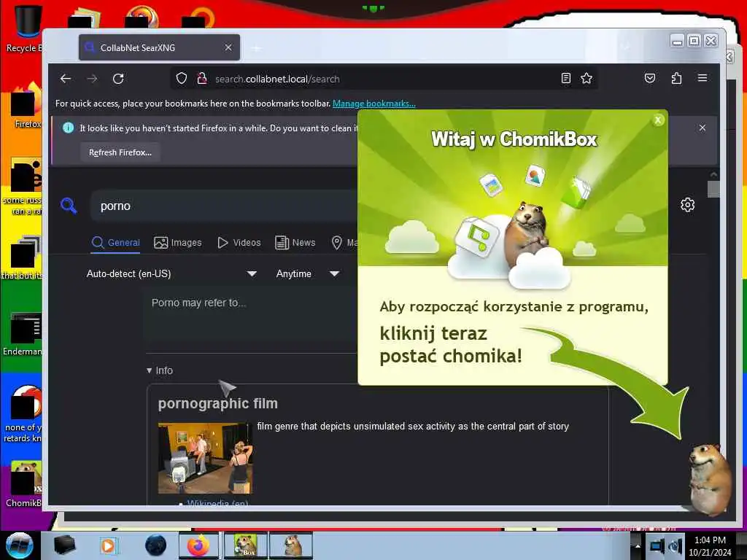Click the network icon in system tray
Viewport: 747px width, 560px height.
pos(657,546)
